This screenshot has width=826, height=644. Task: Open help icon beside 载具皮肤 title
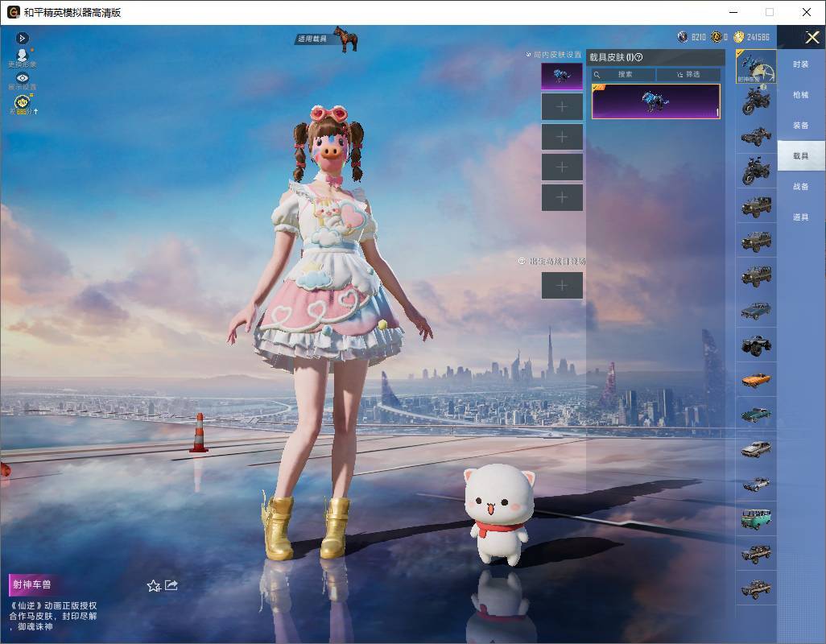(638, 57)
